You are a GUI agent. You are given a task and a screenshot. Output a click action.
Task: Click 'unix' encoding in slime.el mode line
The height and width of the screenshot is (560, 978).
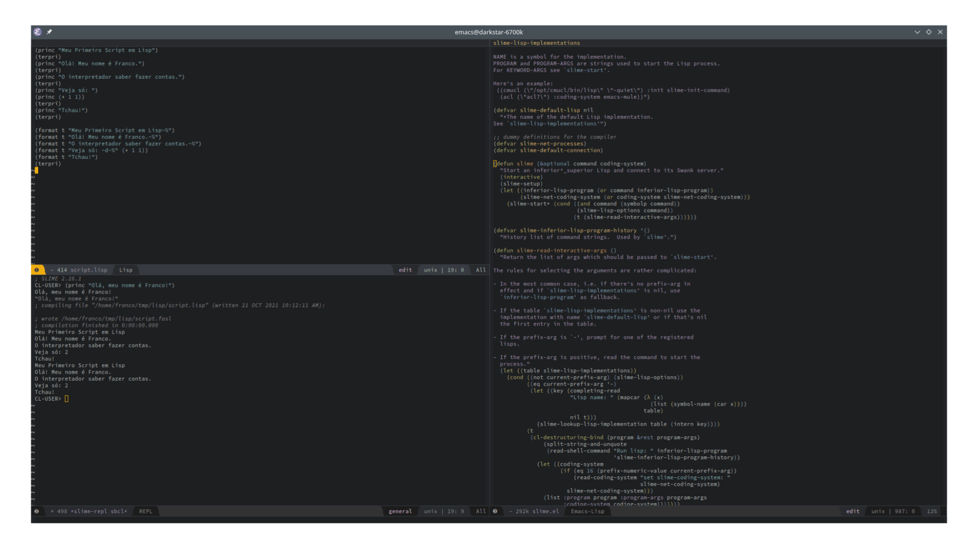(x=878, y=512)
